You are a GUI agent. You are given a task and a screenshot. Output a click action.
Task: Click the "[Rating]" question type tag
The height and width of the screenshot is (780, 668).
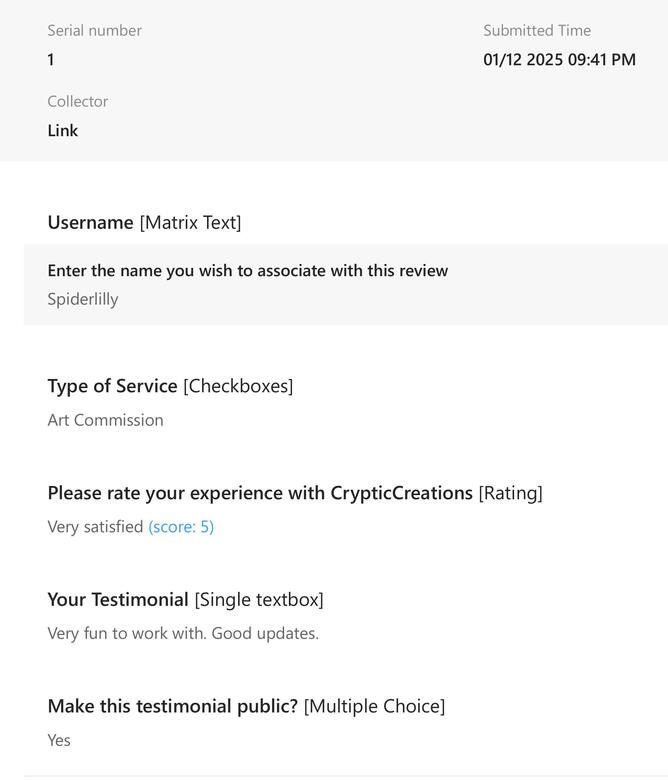(x=510, y=493)
